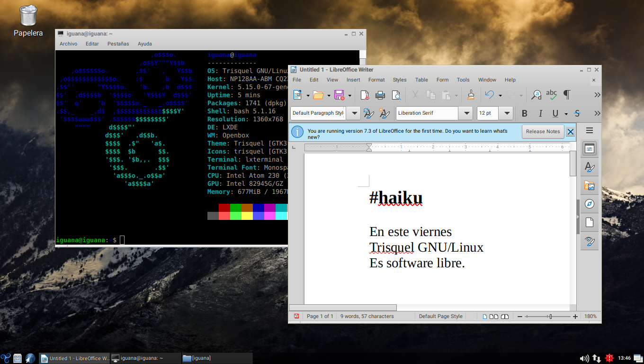This screenshot has width=644, height=364.
Task: Open the Pestañas menu in terminal
Action: click(118, 44)
